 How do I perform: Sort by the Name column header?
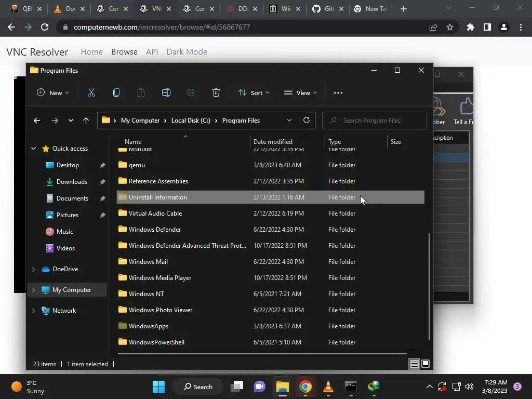(183, 141)
